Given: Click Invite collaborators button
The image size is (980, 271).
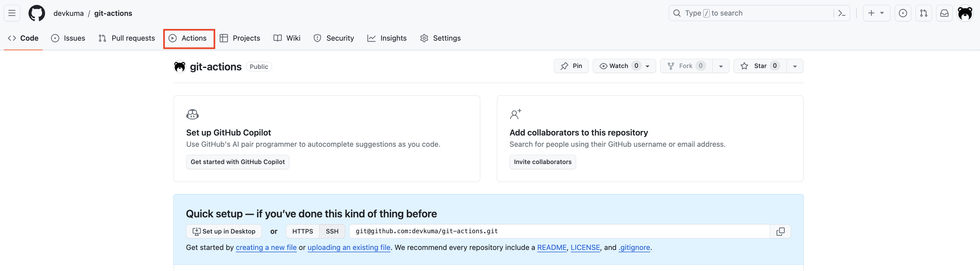Looking at the screenshot, I should coord(542,162).
